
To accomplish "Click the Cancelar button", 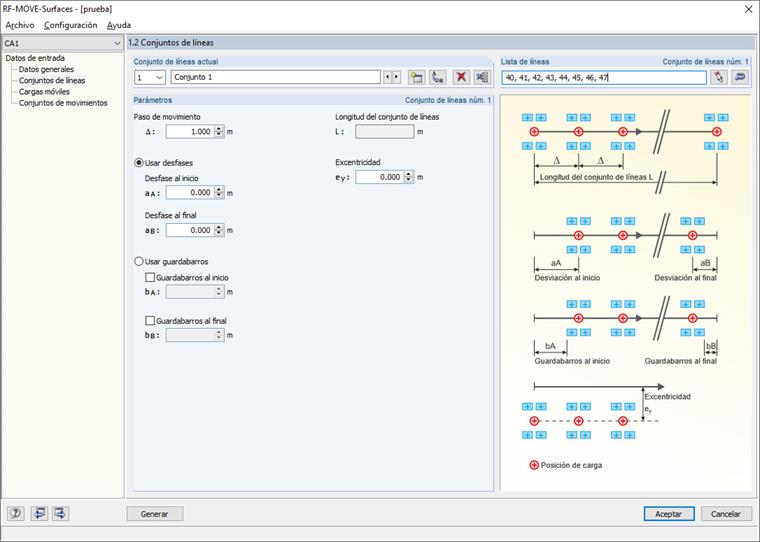I will pos(726,514).
